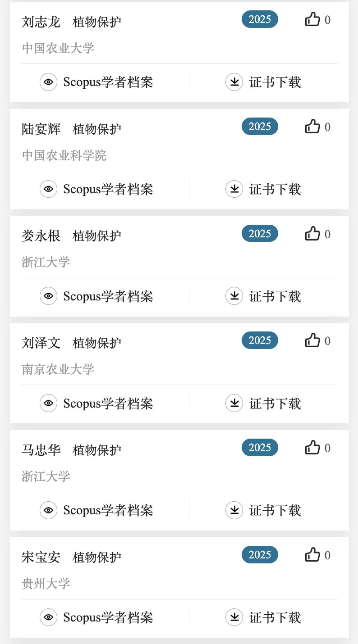Screen dimensions: 358x644
Task: Click the thumbs-up icon on 娄永根's card
Action: (312, 234)
